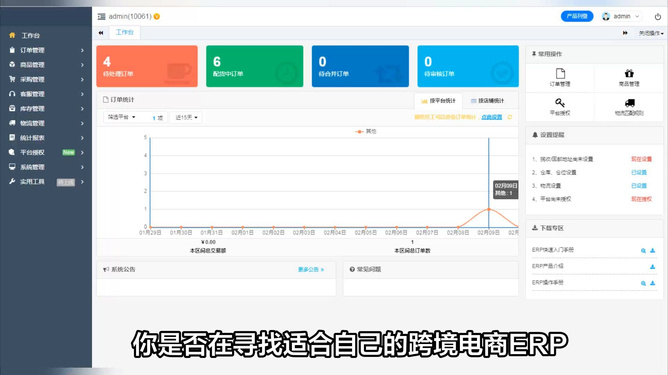This screenshot has width=668, height=375.
Task: Click the 1 项 selected count label
Action: (157, 118)
